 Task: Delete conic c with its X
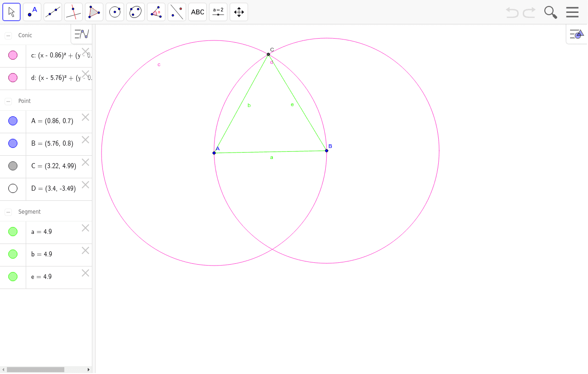click(85, 51)
